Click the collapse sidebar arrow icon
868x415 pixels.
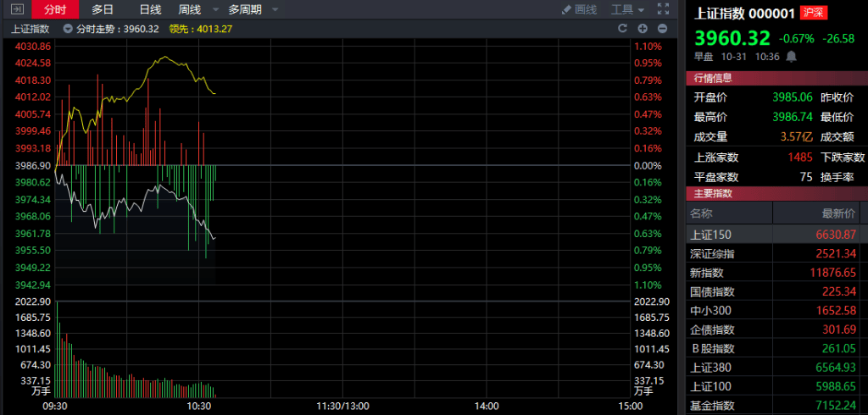point(17,9)
